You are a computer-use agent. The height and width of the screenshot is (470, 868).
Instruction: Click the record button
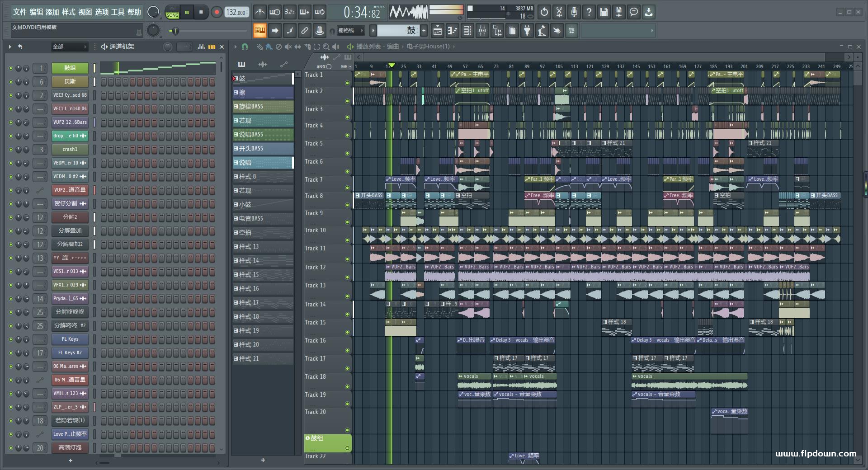(217, 12)
